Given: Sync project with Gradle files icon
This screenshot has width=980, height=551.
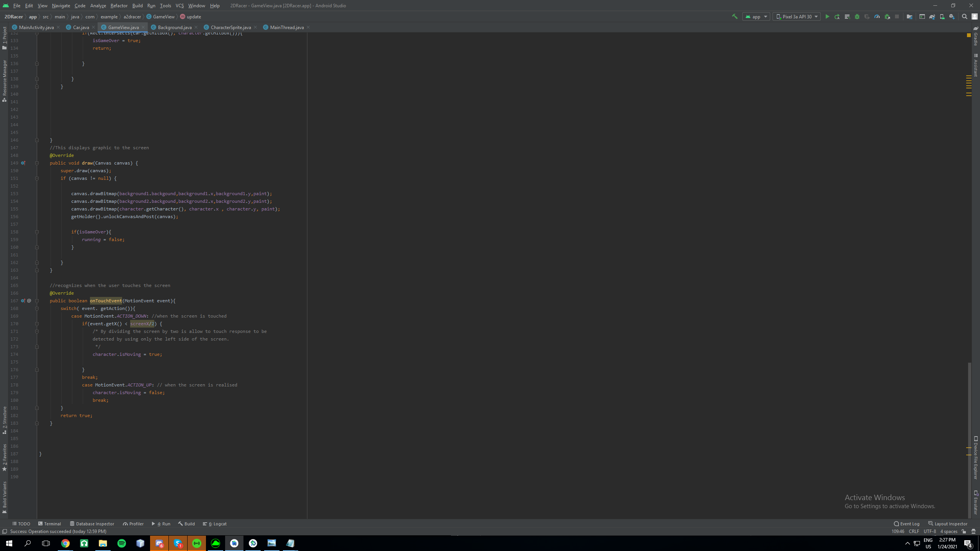Looking at the screenshot, I should (932, 16).
